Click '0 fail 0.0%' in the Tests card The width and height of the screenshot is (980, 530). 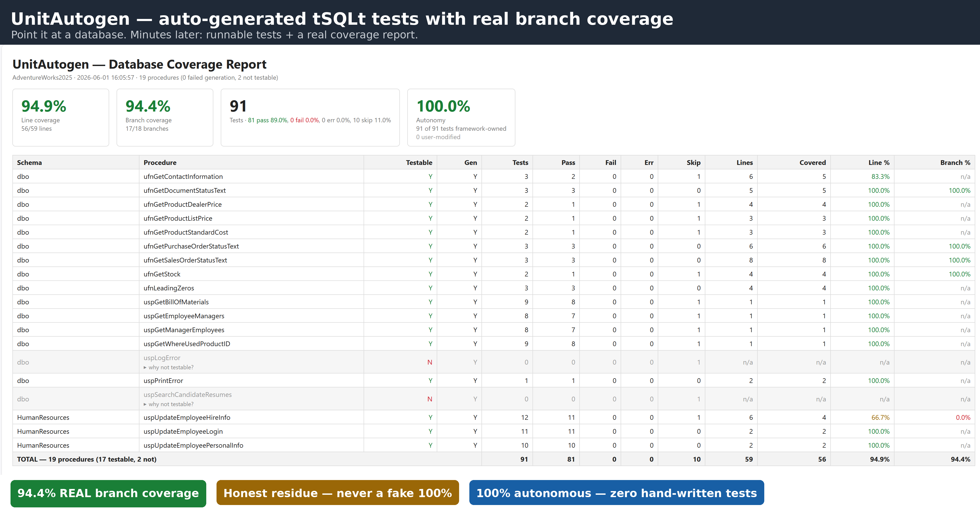[304, 120]
